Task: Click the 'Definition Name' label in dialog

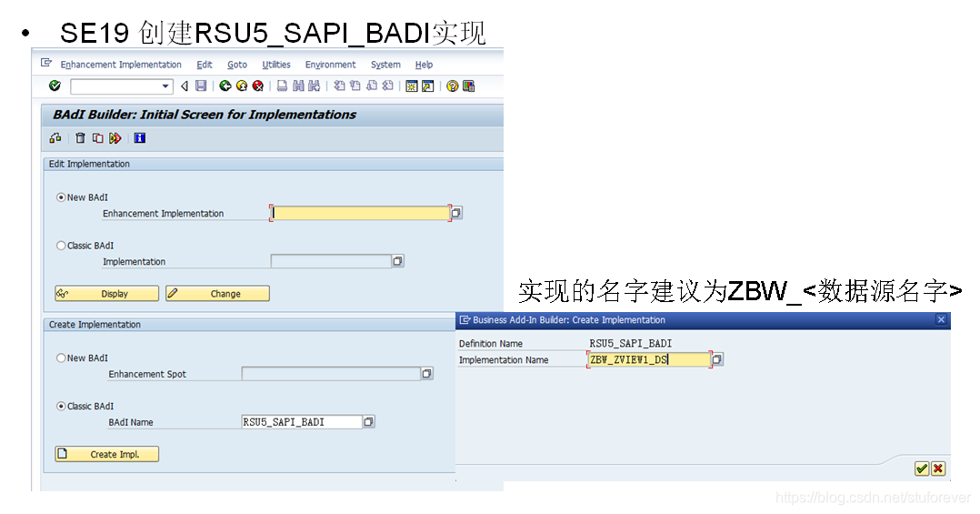Action: (x=491, y=344)
